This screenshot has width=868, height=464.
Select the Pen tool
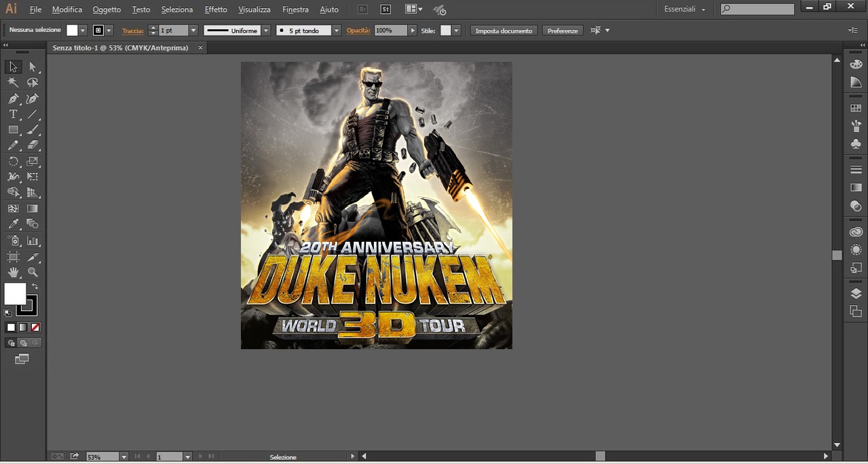(x=13, y=99)
